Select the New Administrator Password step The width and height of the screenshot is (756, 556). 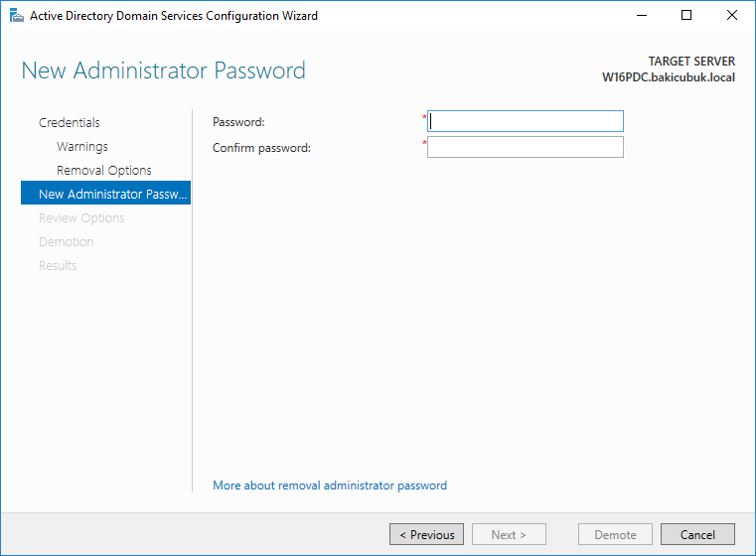105,193
